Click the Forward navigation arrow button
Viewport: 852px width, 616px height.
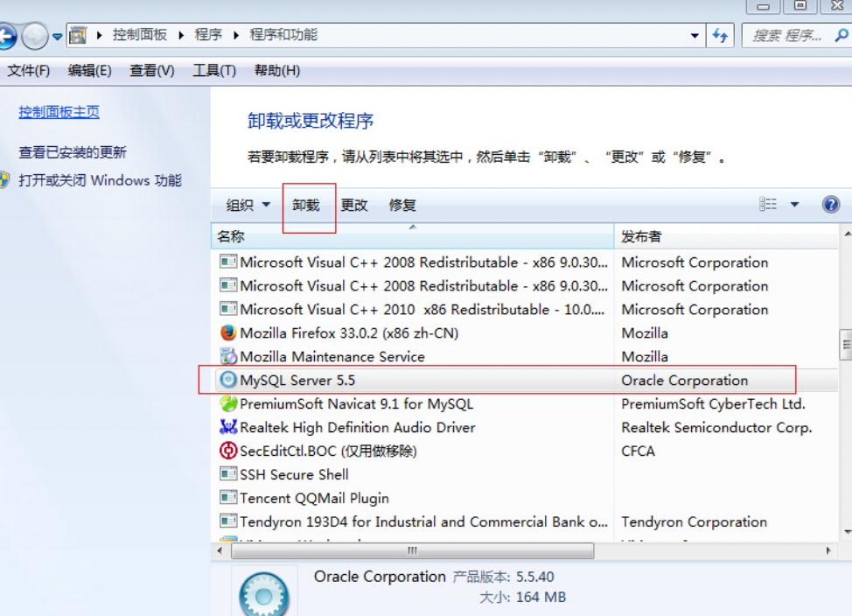click(x=35, y=36)
